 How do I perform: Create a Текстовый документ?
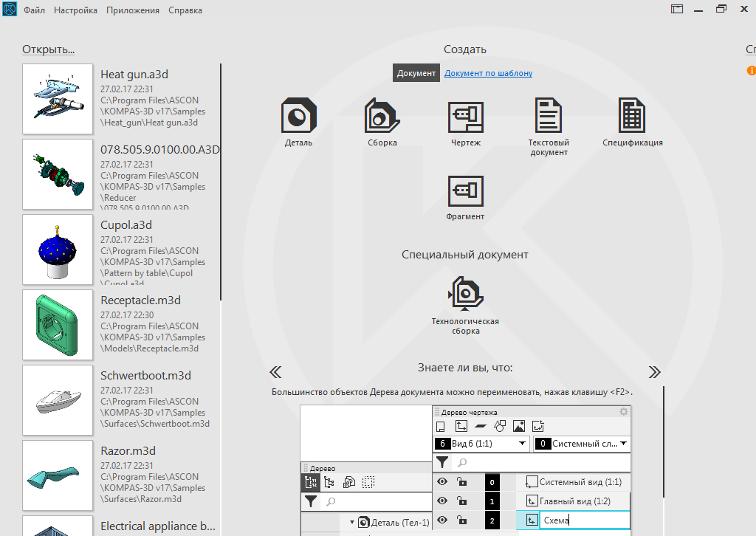(x=549, y=117)
